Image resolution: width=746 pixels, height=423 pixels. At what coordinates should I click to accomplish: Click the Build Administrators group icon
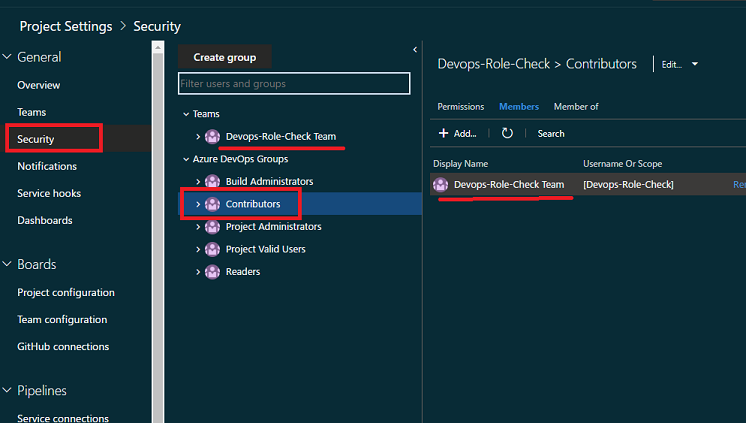(x=212, y=182)
